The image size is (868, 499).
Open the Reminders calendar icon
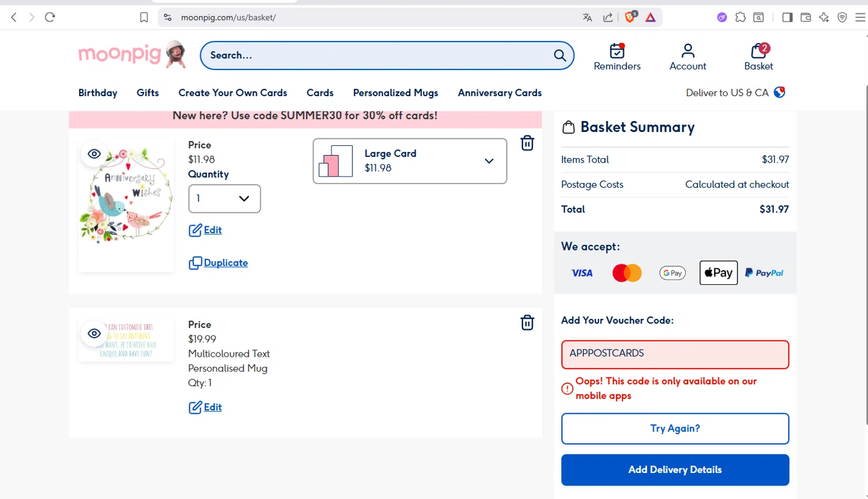click(617, 51)
